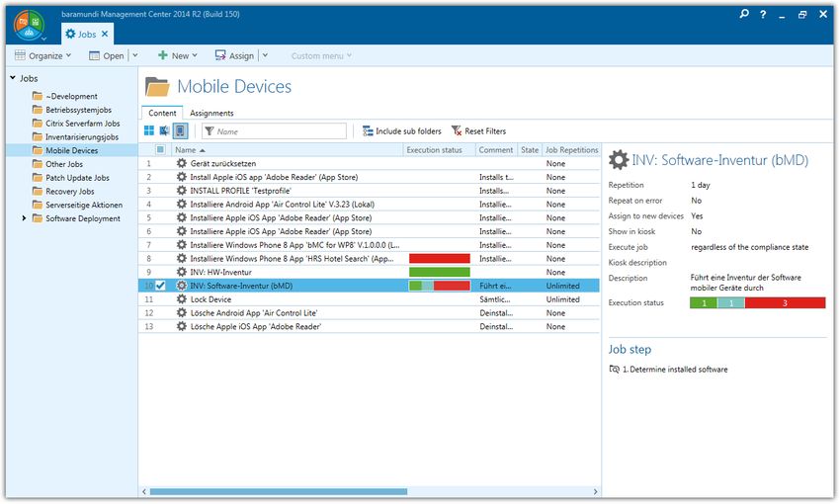This screenshot has width=840, height=504.
Task: Toggle the select-all checkbox in header
Action: 160,150
